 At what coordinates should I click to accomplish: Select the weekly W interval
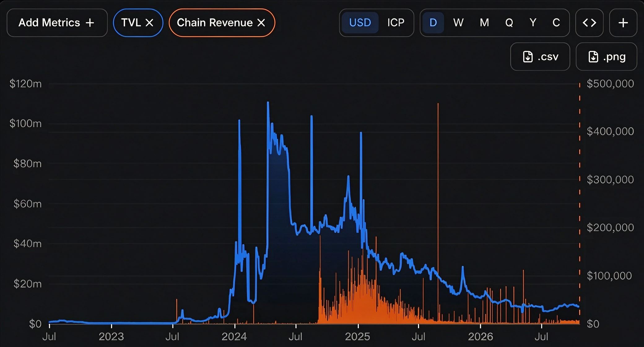pyautogui.click(x=458, y=23)
